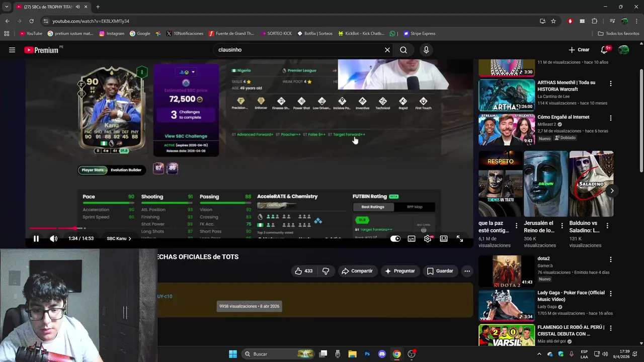The height and width of the screenshot is (362, 644).
Task: Seek on the red video progress bar
Action: 249,228
